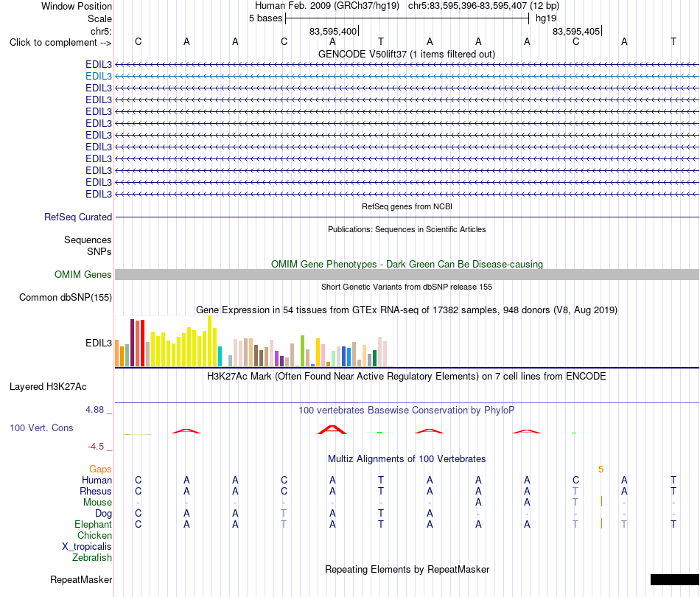
Task: Click the gray OMIM Genes bar
Action: pos(407,275)
